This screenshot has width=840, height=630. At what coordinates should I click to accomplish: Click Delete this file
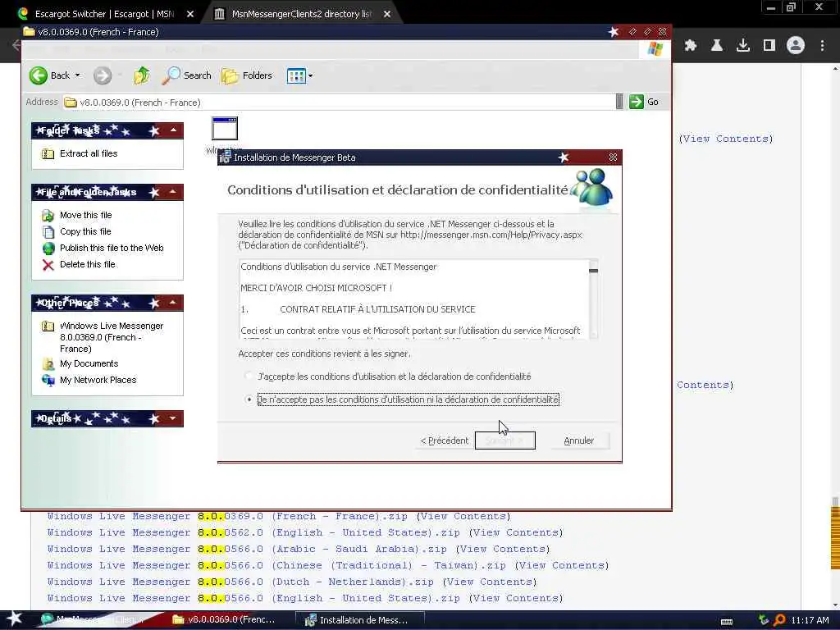point(87,264)
